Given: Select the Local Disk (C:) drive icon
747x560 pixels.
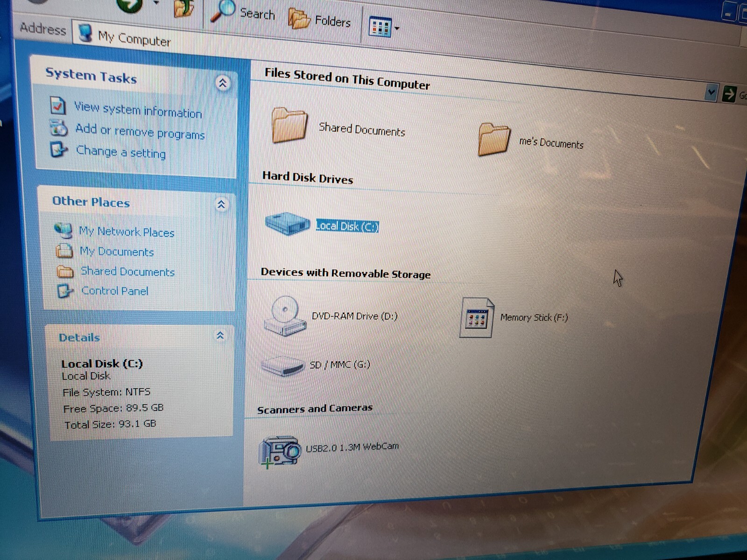Looking at the screenshot, I should [x=287, y=224].
